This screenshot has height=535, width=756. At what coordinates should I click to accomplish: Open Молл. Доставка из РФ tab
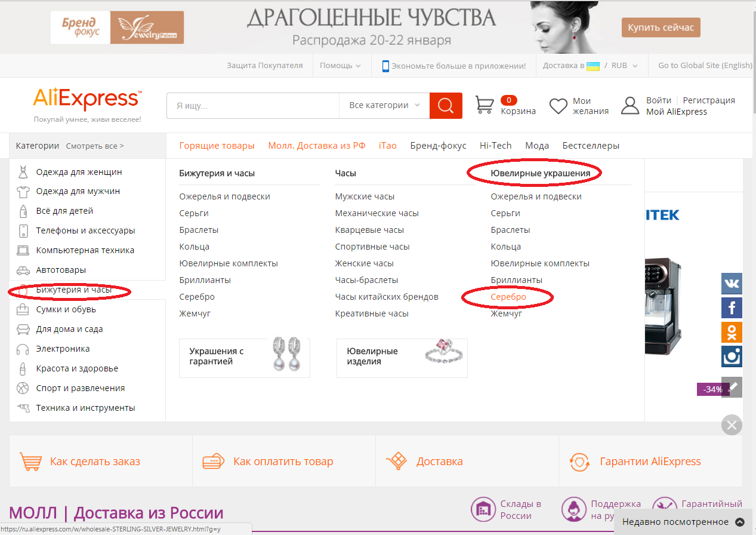316,146
